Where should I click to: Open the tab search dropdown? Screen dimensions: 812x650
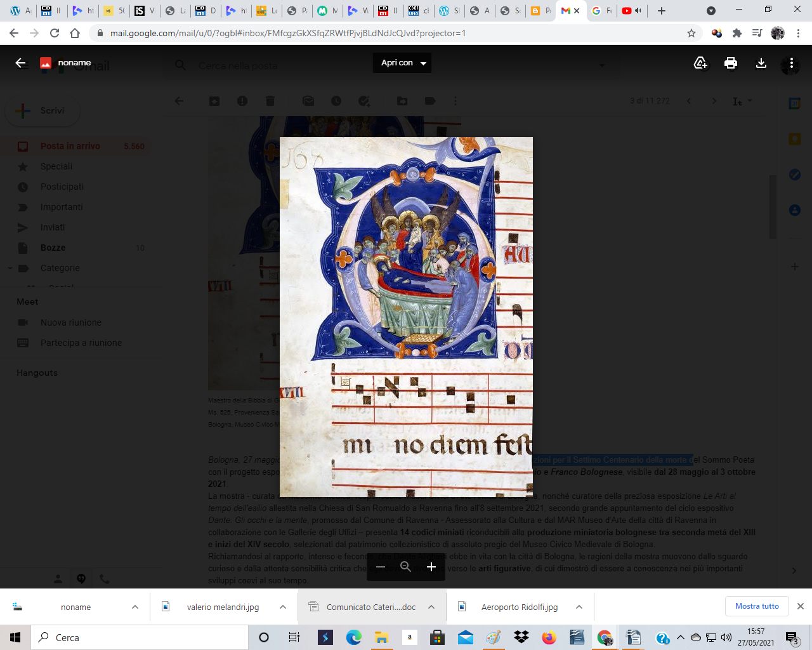(711, 10)
